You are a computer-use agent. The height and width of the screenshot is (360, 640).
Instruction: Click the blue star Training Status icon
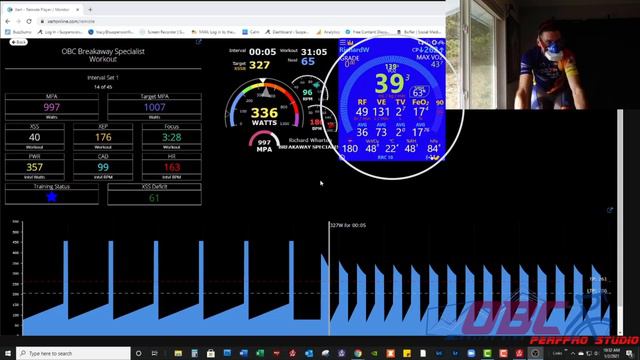(52, 197)
